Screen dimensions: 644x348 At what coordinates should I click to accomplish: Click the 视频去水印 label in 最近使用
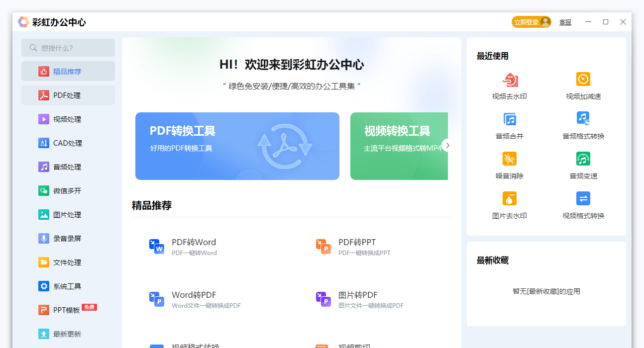[x=510, y=96]
